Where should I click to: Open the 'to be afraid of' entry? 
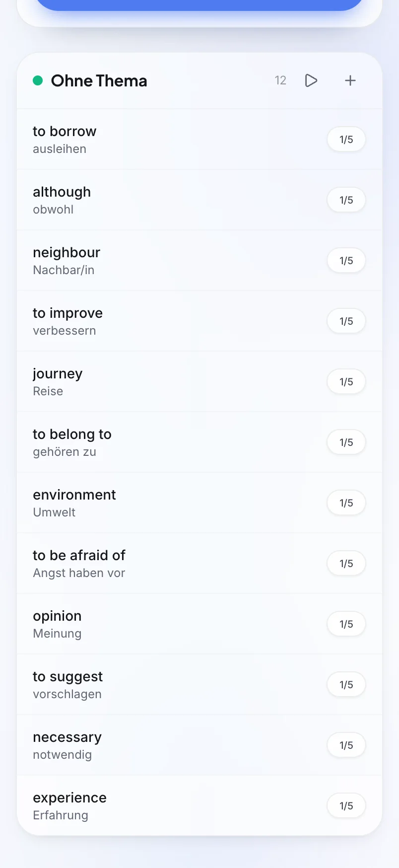199,564
